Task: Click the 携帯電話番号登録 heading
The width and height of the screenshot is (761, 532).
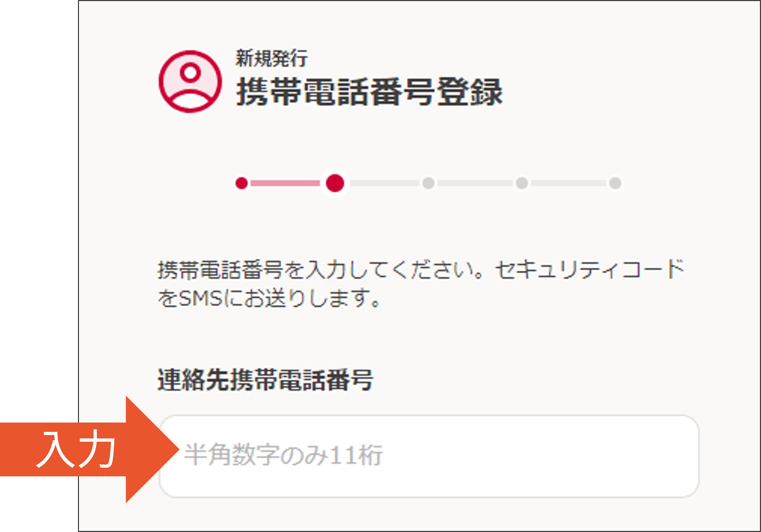Action: coord(369,92)
